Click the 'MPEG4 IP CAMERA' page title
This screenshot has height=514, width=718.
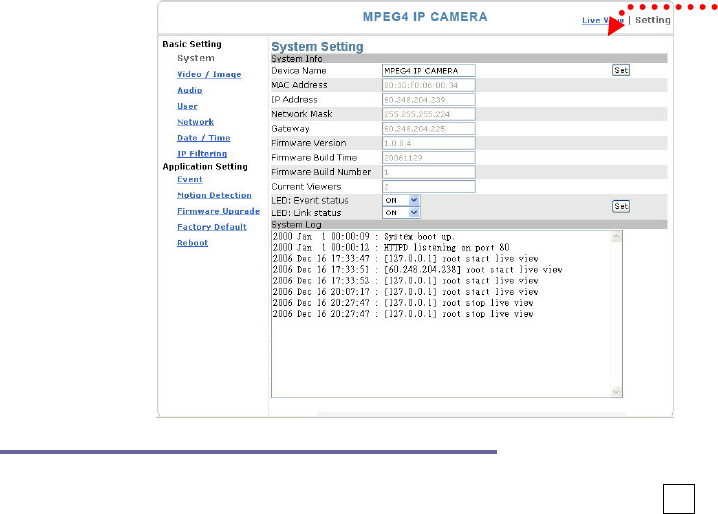point(425,17)
